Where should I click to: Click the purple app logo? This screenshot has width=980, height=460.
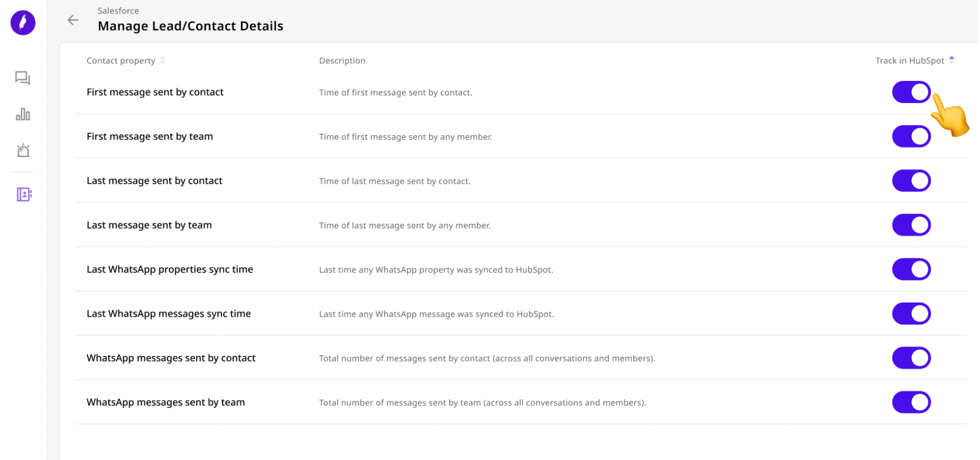pyautogui.click(x=23, y=23)
